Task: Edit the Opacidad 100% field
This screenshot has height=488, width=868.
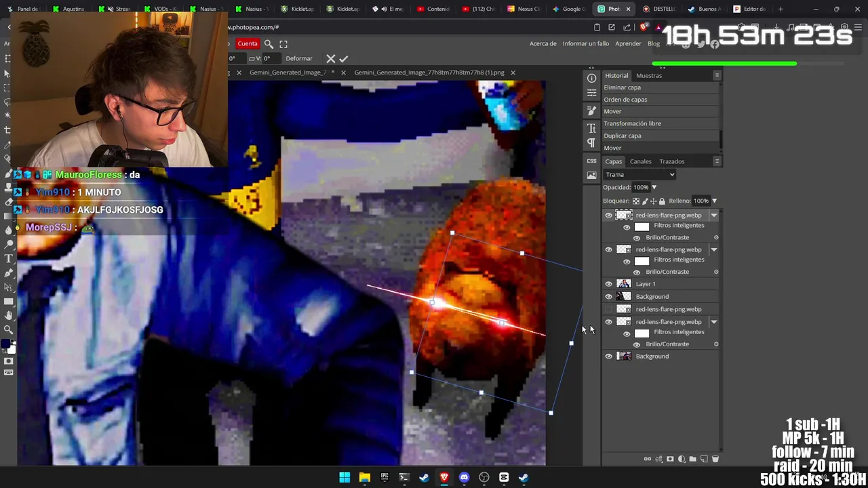Action: coord(641,187)
